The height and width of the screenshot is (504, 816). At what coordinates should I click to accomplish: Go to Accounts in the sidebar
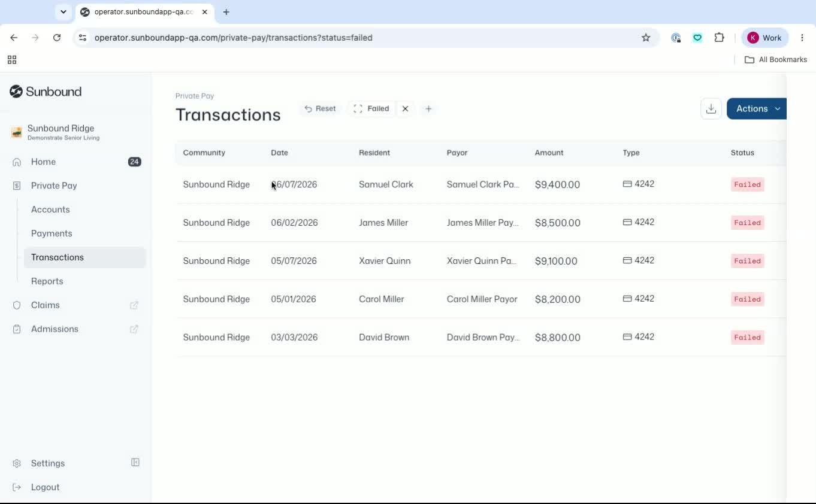(50, 210)
